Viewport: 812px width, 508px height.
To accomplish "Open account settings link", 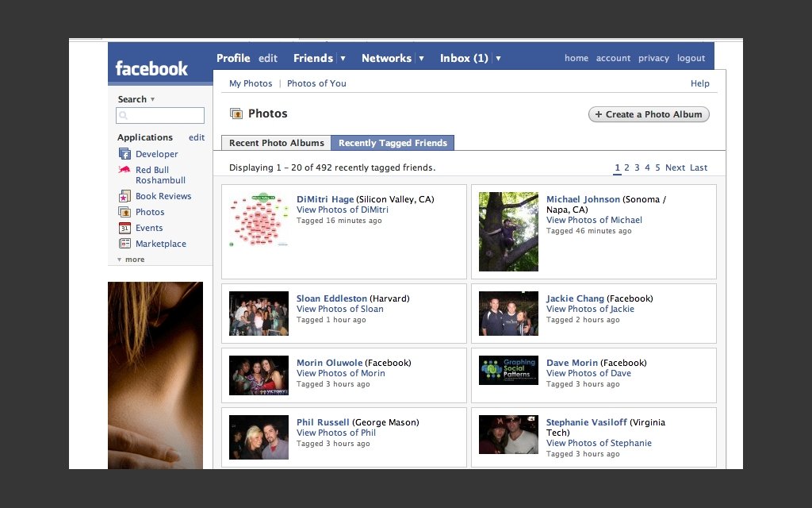I will (613, 58).
